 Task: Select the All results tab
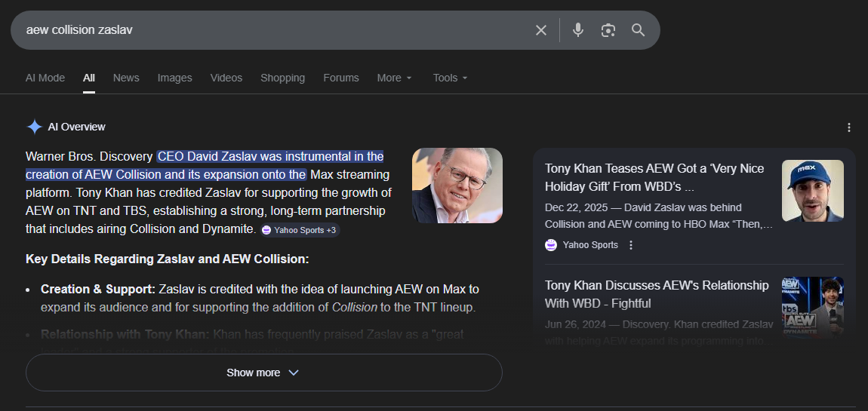pos(88,78)
